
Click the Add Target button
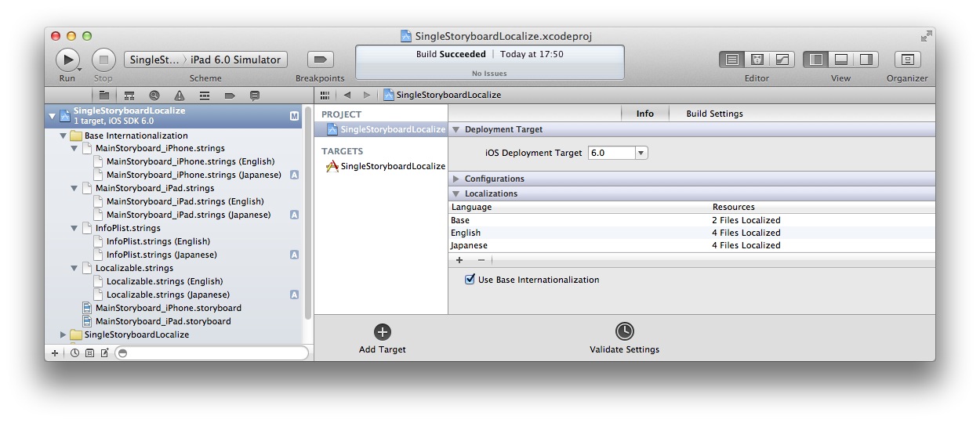coord(383,338)
